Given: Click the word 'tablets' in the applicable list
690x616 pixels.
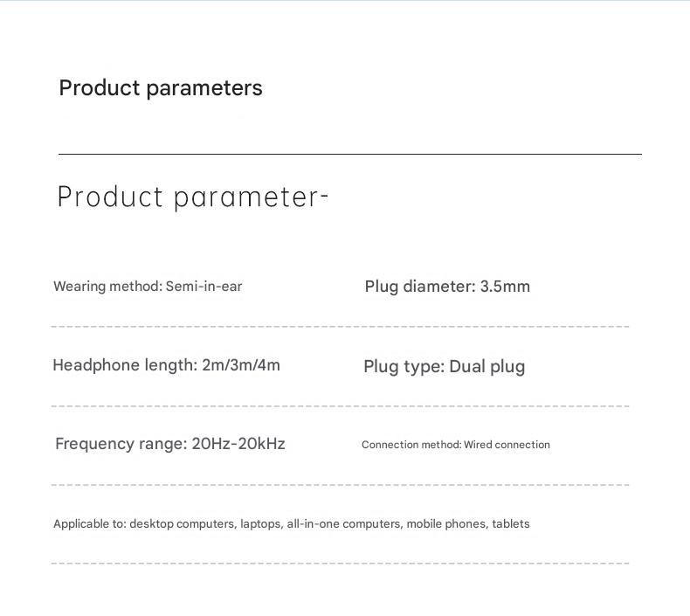Looking at the screenshot, I should tap(511, 524).
